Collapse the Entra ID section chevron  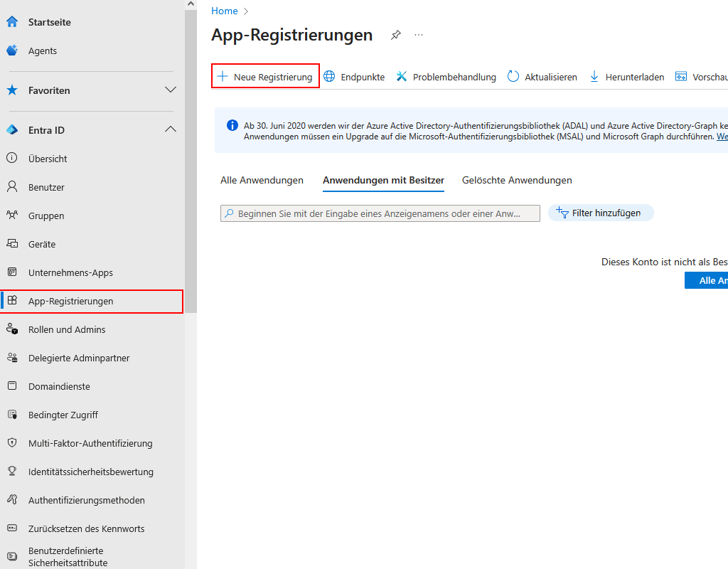point(171,130)
